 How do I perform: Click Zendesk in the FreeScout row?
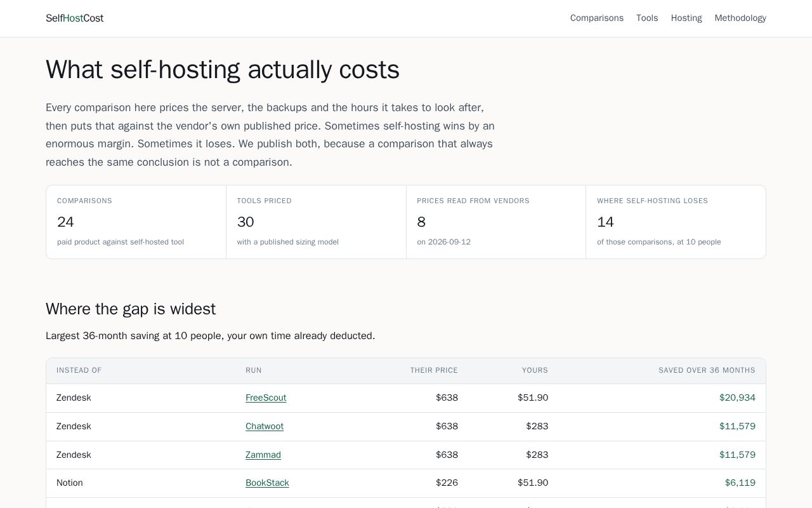coord(74,398)
